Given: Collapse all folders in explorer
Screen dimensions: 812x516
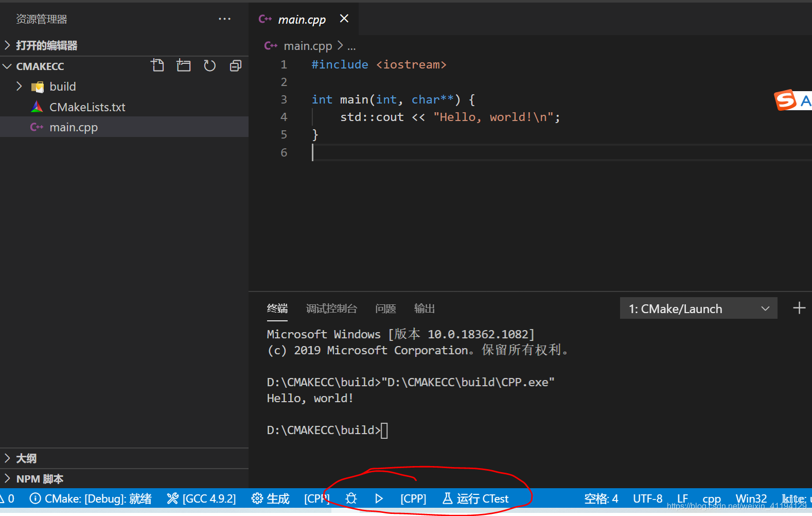Looking at the screenshot, I should (x=236, y=65).
